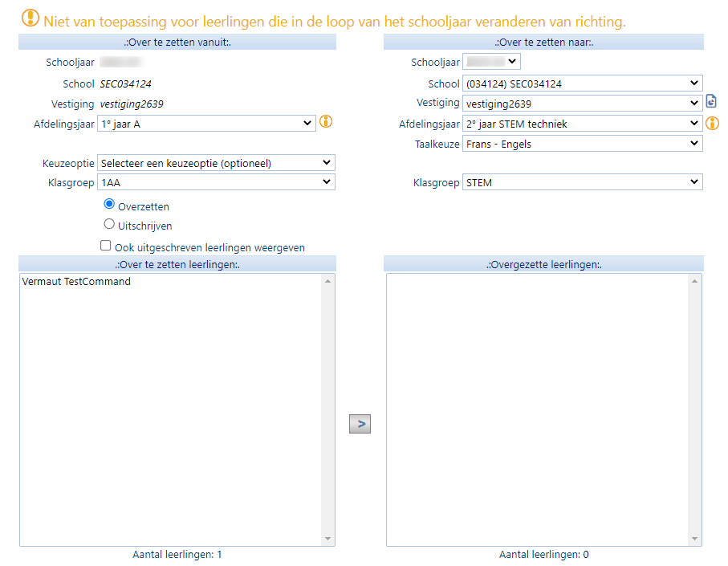
Task: Open the '2° jaar STEM techniek' dropdown
Action: point(582,124)
